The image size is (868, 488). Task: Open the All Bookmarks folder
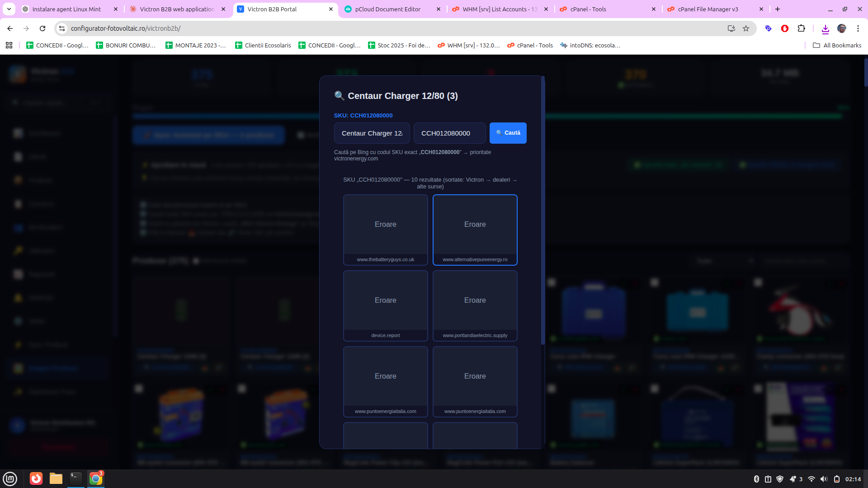pos(837,45)
